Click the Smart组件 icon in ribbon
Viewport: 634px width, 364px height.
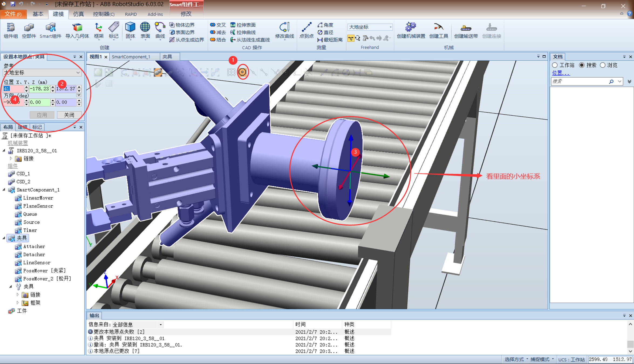coord(50,30)
